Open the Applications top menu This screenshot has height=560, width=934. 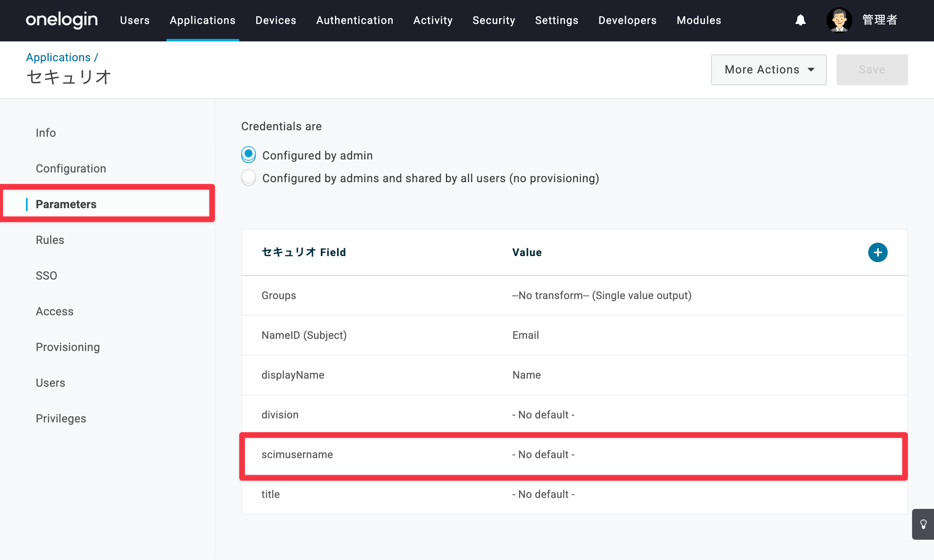pos(202,20)
